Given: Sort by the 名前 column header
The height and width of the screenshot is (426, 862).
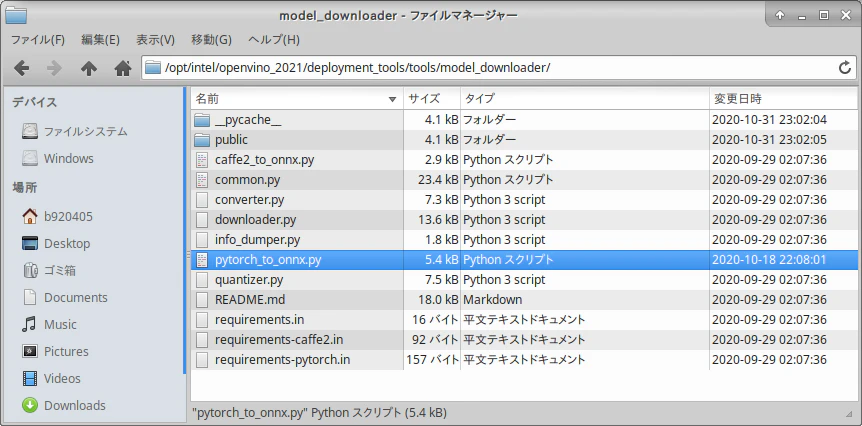Looking at the screenshot, I should point(297,99).
